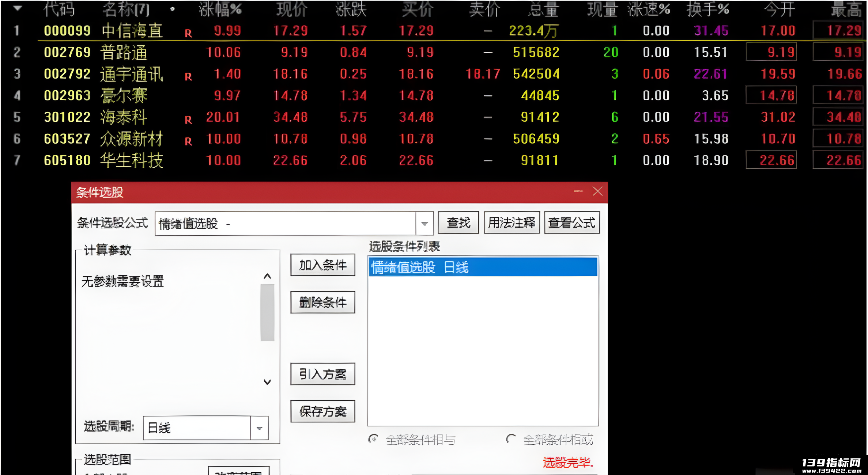
Task: Select the 全部条件相或 radio option
Action: (x=511, y=439)
